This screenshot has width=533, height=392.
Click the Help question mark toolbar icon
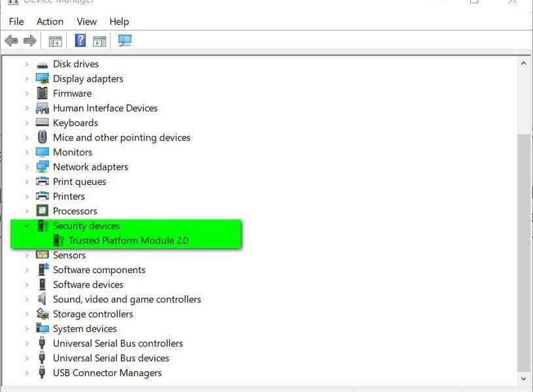tap(80, 41)
